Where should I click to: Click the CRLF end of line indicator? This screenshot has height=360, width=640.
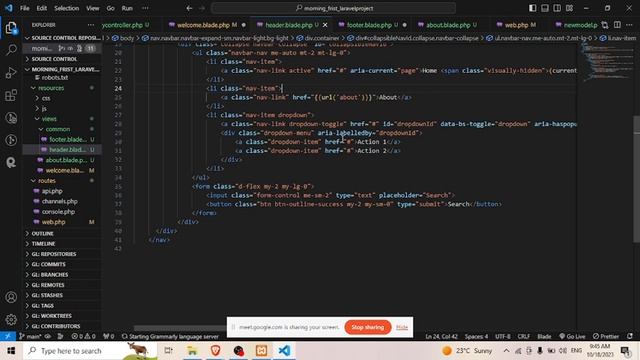[x=524, y=336]
